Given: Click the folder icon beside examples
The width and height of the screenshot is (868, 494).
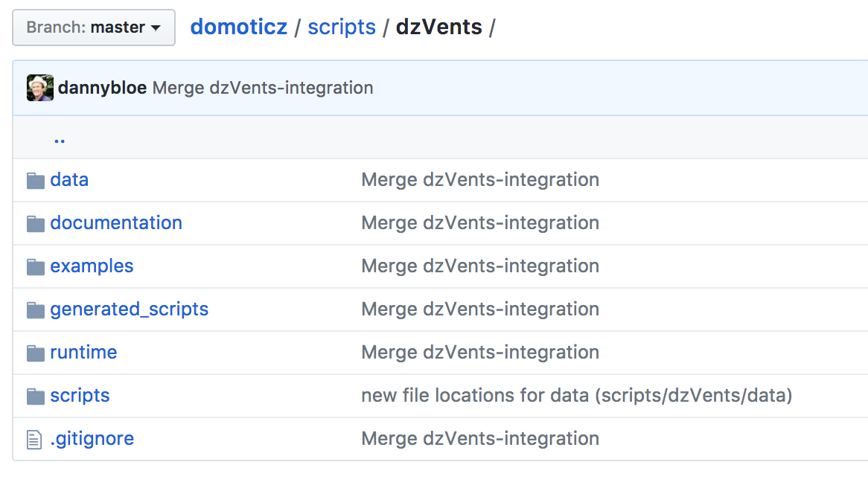Looking at the screenshot, I should (x=35, y=267).
